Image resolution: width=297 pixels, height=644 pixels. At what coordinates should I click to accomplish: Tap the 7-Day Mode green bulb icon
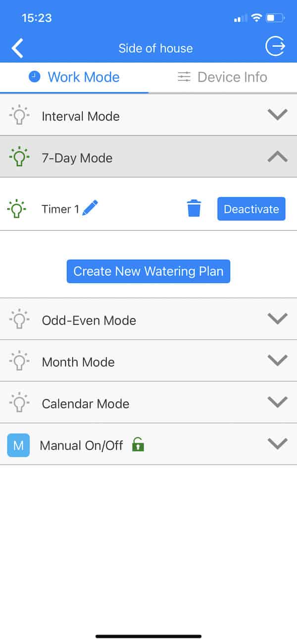click(x=19, y=157)
